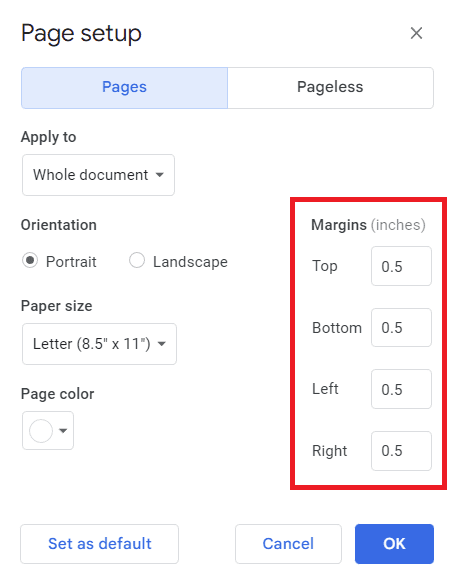Click the paper size dropdown arrow

[162, 344]
